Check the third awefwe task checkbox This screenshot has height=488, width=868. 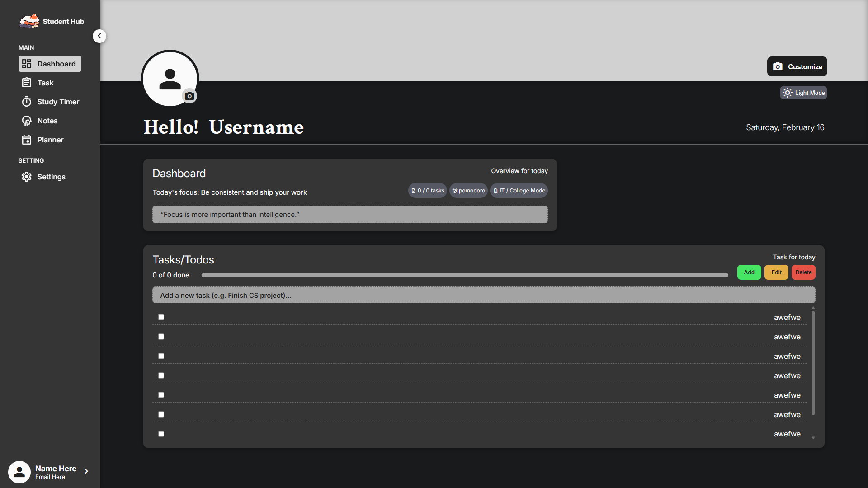point(161,356)
